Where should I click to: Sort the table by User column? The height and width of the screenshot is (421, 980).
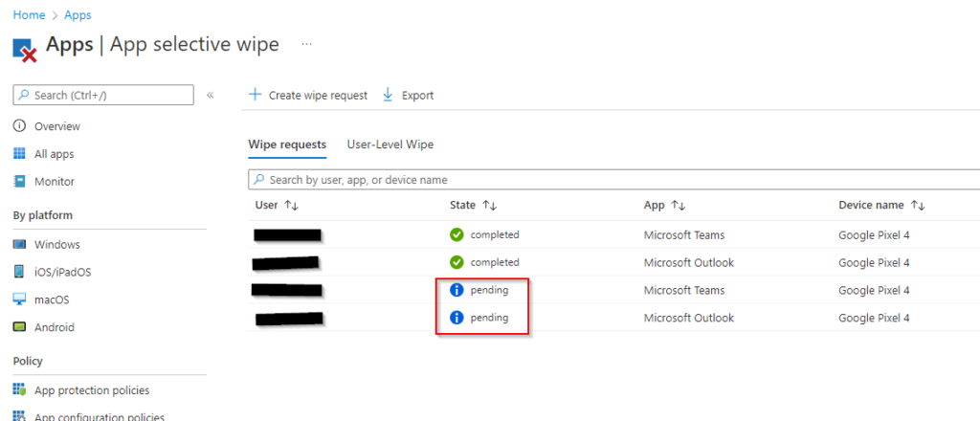293,206
